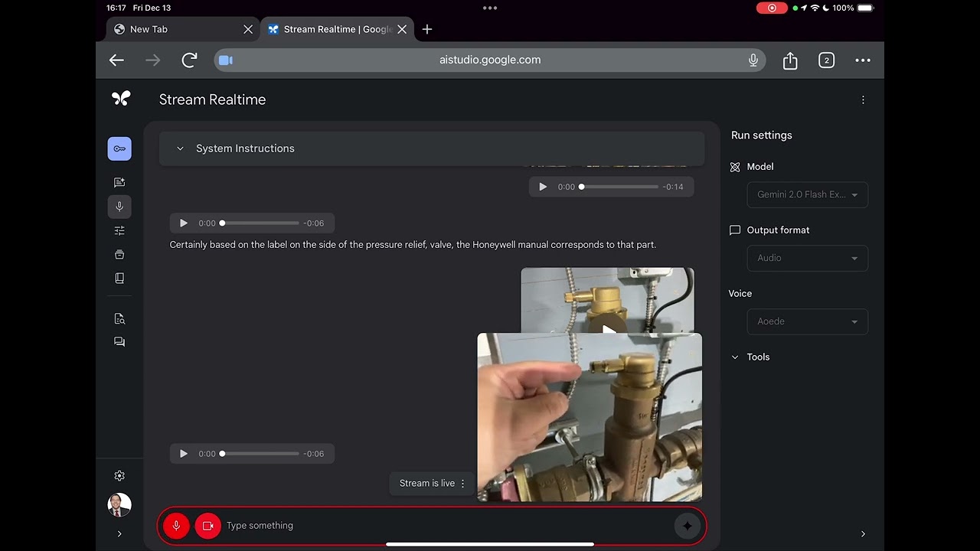Image resolution: width=980 pixels, height=551 pixels.
Task: Play the lower 0:06 audio response
Action: click(x=184, y=454)
